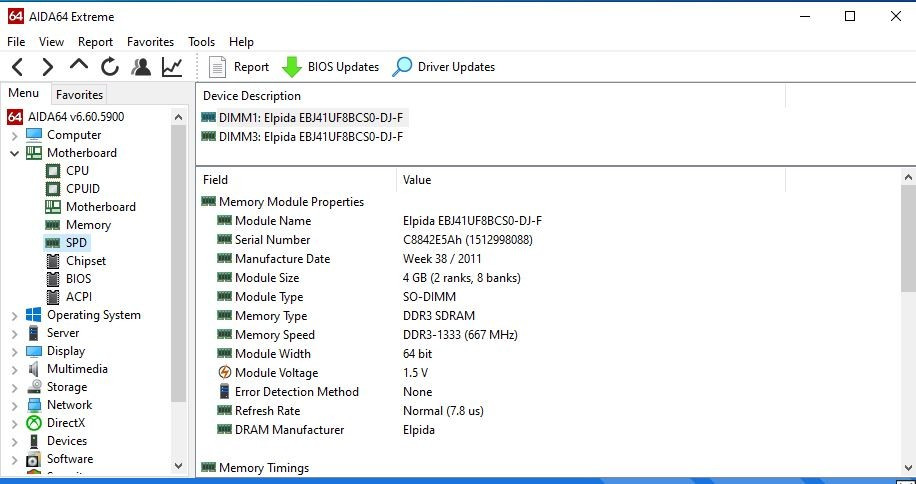The width and height of the screenshot is (916, 484).
Task: Select the SPD tree item
Action: (76, 243)
